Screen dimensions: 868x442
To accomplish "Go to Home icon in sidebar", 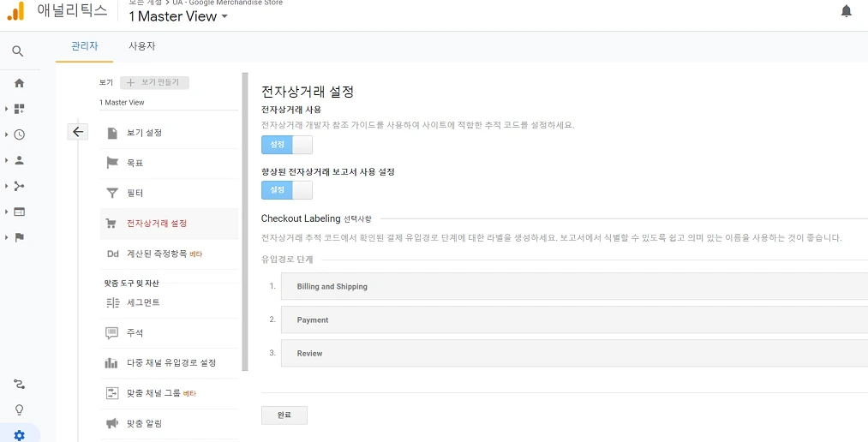I will (x=20, y=83).
